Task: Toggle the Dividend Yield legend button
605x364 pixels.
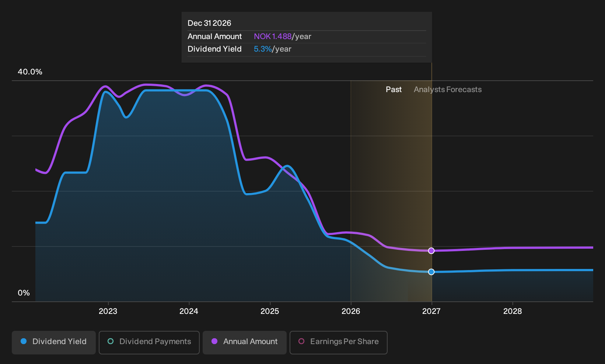Action: click(54, 342)
